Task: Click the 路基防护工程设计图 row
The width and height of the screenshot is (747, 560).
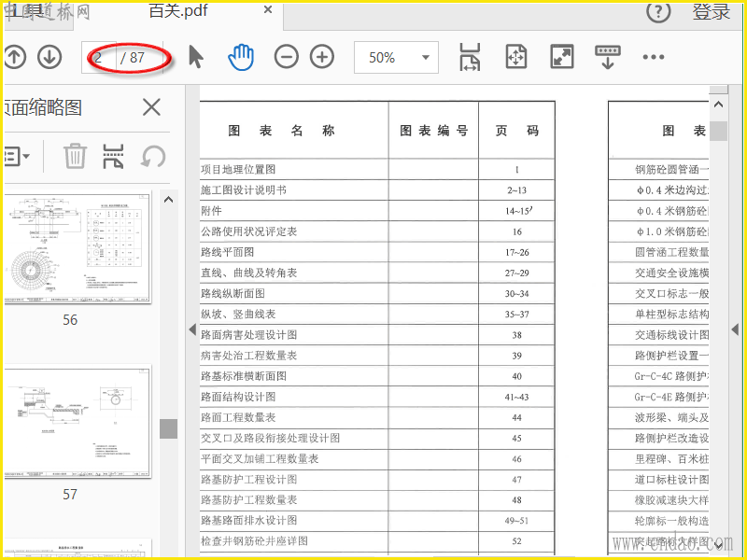Action: pos(377,480)
